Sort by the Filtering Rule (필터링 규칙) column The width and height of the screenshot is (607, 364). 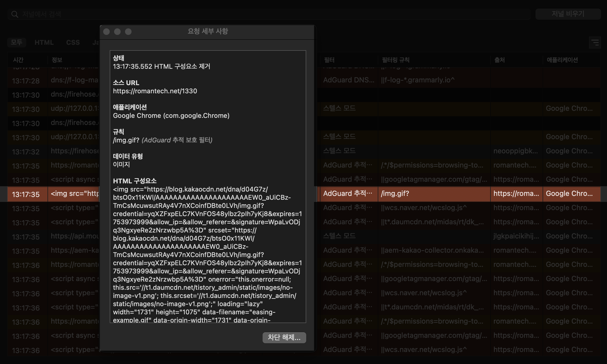coord(395,60)
